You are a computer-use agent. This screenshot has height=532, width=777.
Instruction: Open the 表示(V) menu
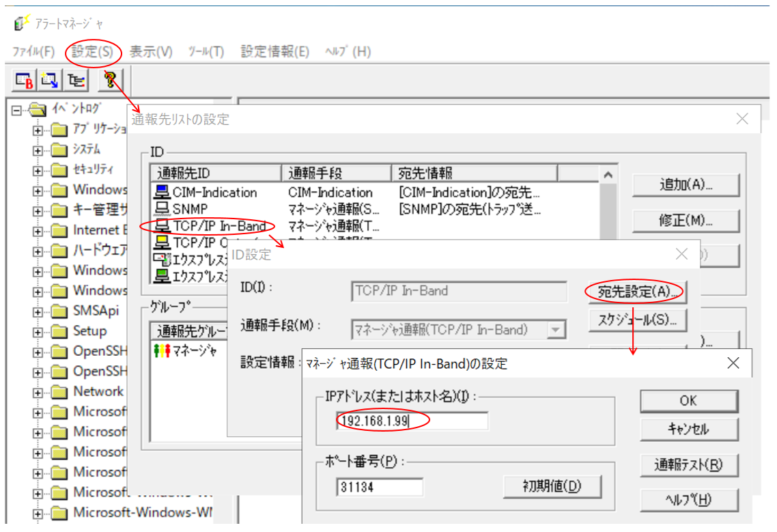pyautogui.click(x=151, y=51)
